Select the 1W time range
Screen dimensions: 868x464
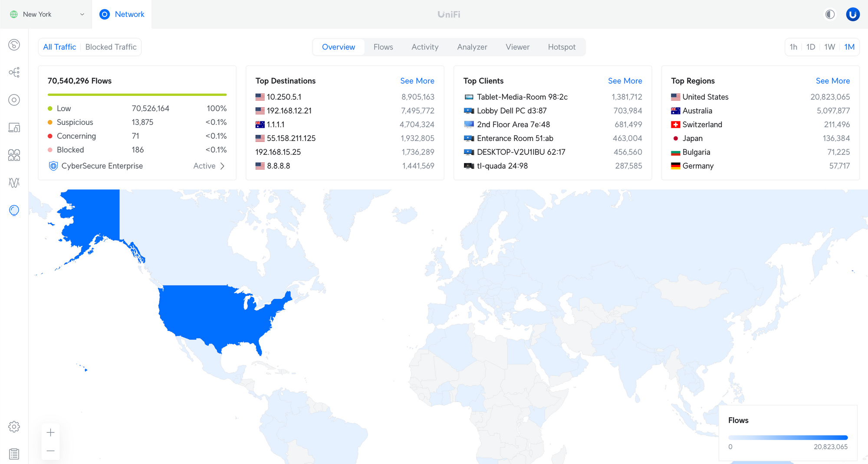pyautogui.click(x=829, y=47)
